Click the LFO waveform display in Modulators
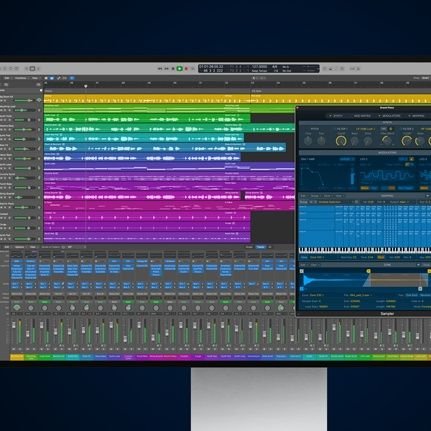This screenshot has width=431, height=431. point(387,176)
